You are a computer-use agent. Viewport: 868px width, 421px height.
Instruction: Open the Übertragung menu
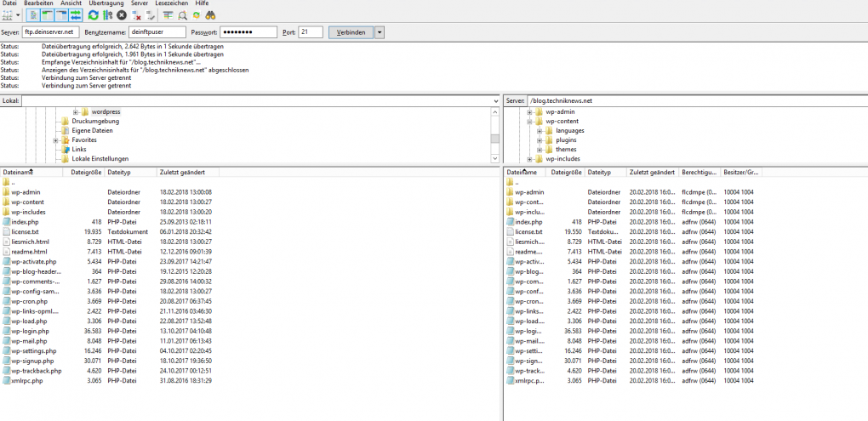point(106,3)
